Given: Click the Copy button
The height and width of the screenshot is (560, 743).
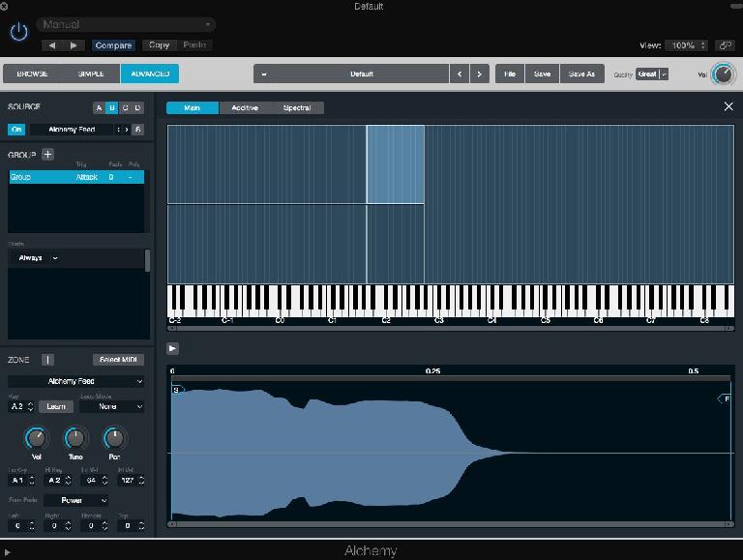Looking at the screenshot, I should coord(160,45).
